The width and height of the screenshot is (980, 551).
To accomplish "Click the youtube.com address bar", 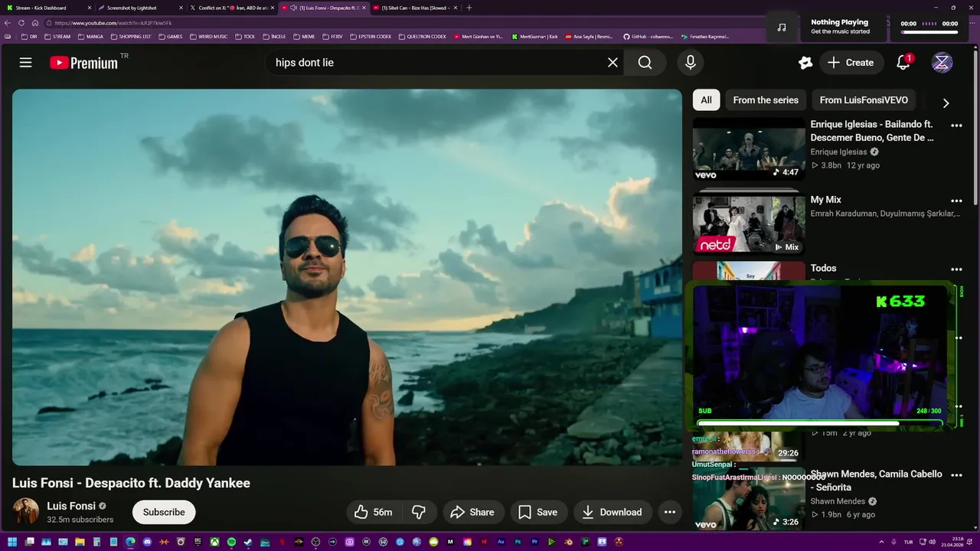I will (406, 23).
